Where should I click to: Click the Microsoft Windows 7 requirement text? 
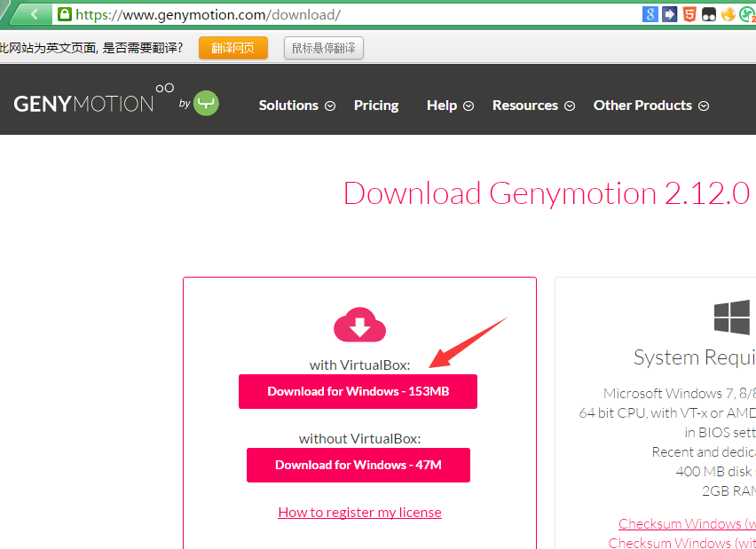click(x=680, y=393)
